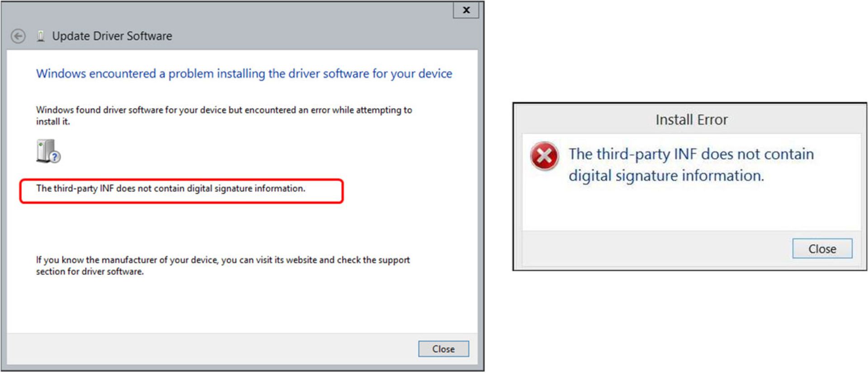Close the Update Driver Software window with X
The image size is (868, 373).
[466, 10]
